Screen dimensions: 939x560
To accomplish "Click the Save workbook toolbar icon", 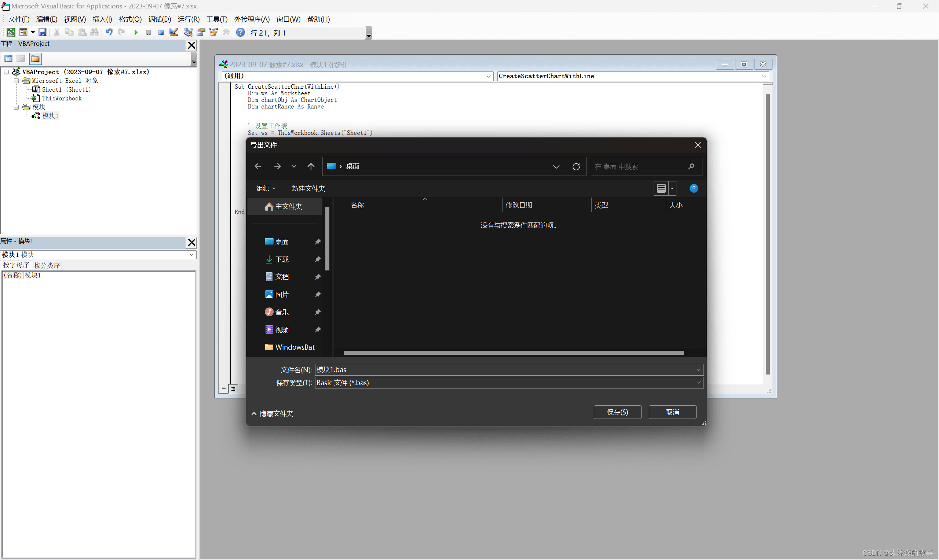I will 43,33.
